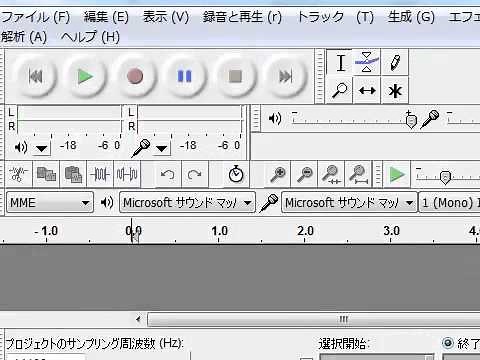Stop playback with the Stop button
Viewport: 480px width, 360px height.
click(235, 76)
